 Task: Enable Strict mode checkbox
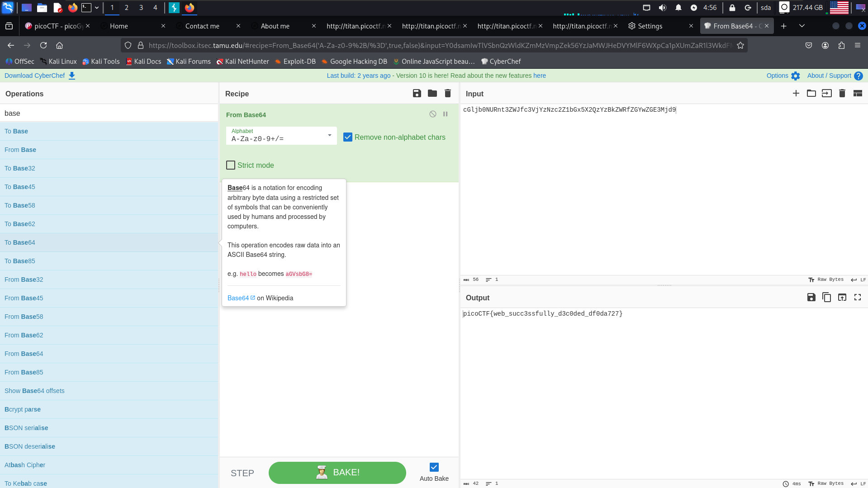point(231,165)
